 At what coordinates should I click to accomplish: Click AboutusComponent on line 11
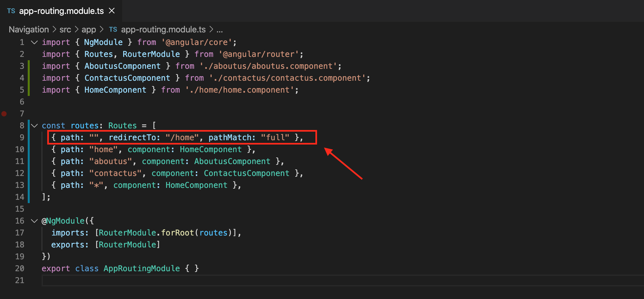[232, 161]
